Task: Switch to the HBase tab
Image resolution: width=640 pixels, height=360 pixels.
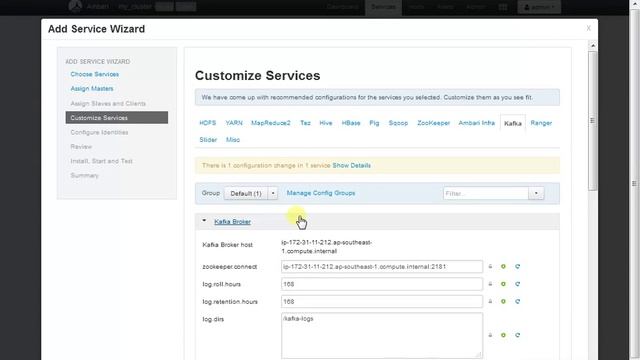Action: [x=351, y=123]
